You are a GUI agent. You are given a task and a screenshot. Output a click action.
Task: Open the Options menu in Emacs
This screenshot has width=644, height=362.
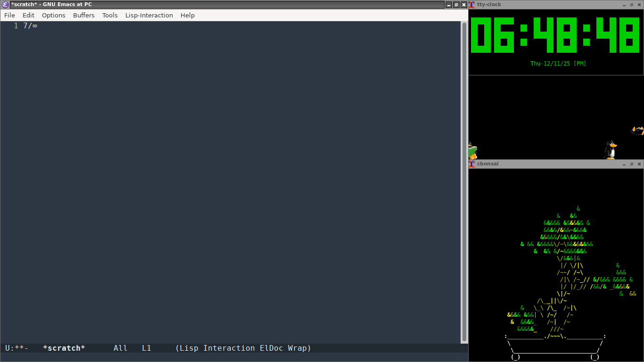coord(54,15)
